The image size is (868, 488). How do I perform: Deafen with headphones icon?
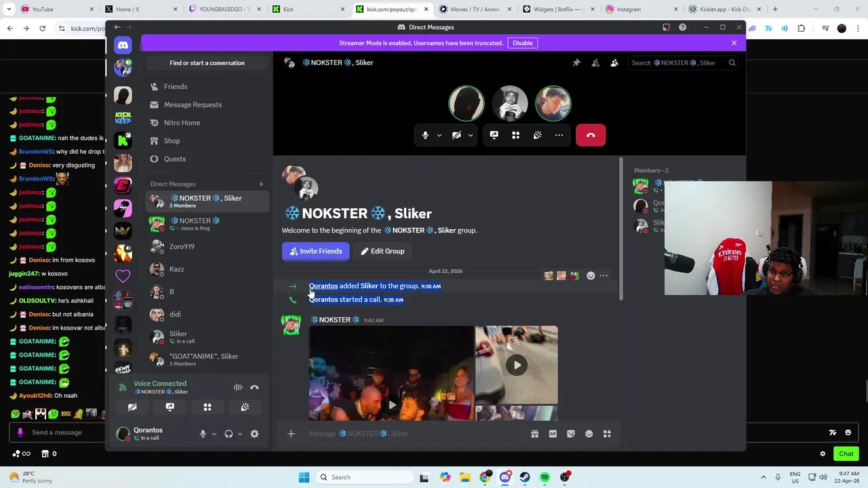pos(229,434)
